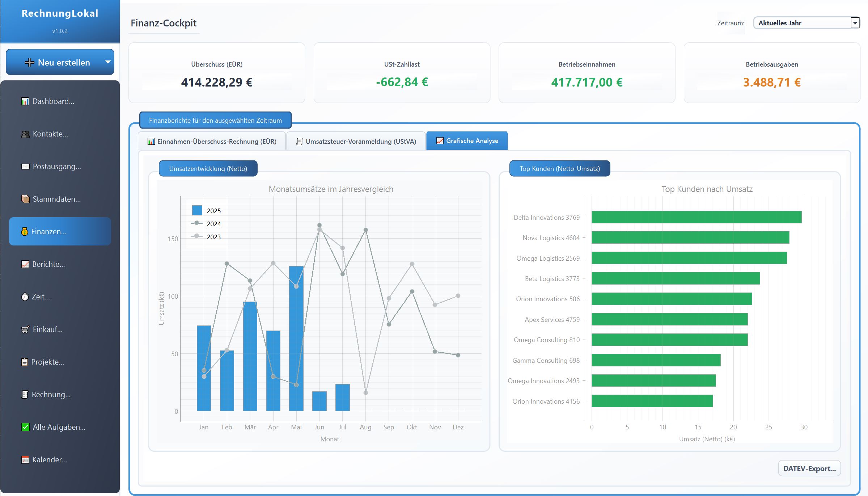Select the Kontakte people icon in sidebar
Screen dimensions: 868x496
coord(25,134)
